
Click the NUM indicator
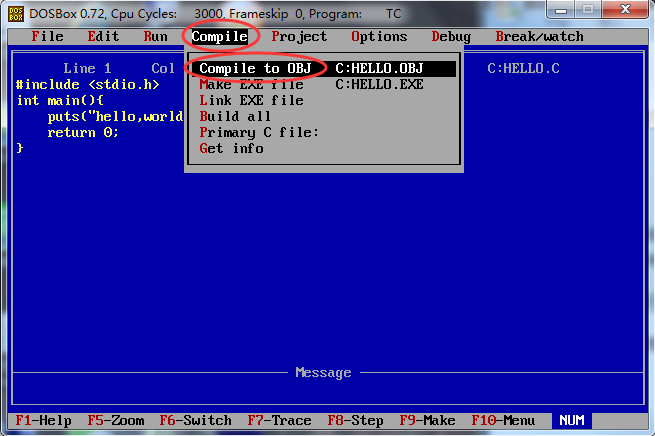571,420
